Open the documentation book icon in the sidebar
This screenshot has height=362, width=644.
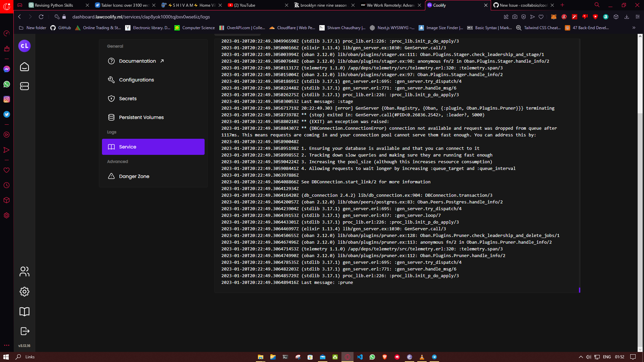pyautogui.click(x=24, y=311)
